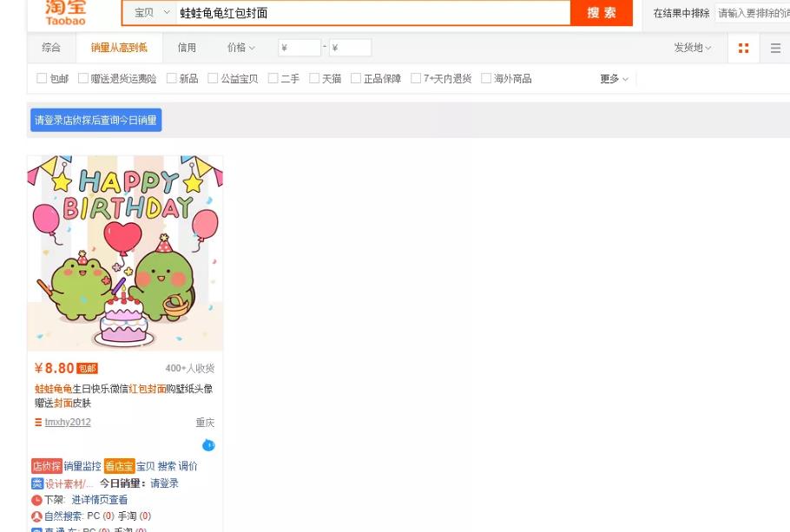790x532 pixels.
Task: Expand the 价格 sort dropdown
Action: coord(240,48)
